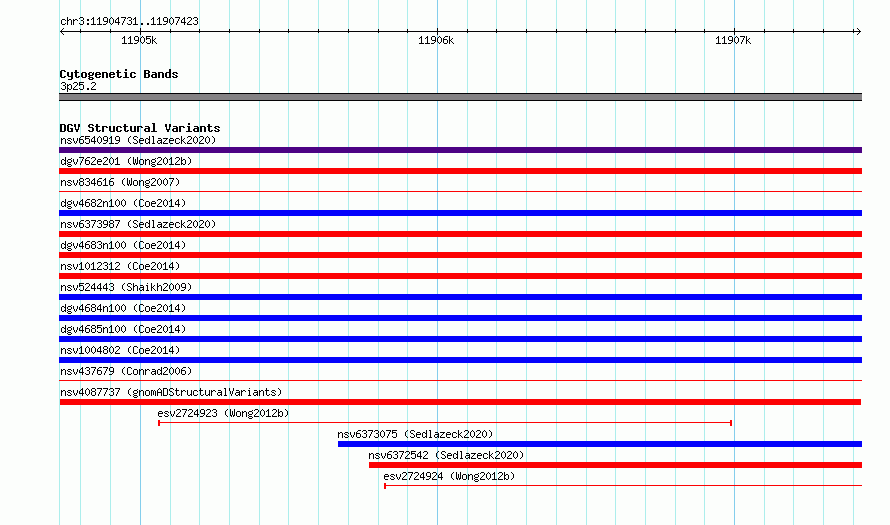Select the red nsv6372542 variant bar
This screenshot has height=525, width=890.
615,465
